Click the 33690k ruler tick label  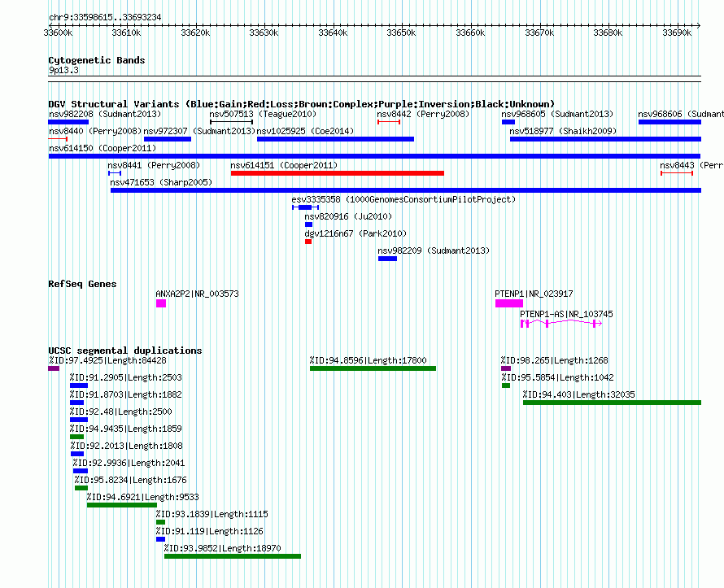tap(677, 33)
